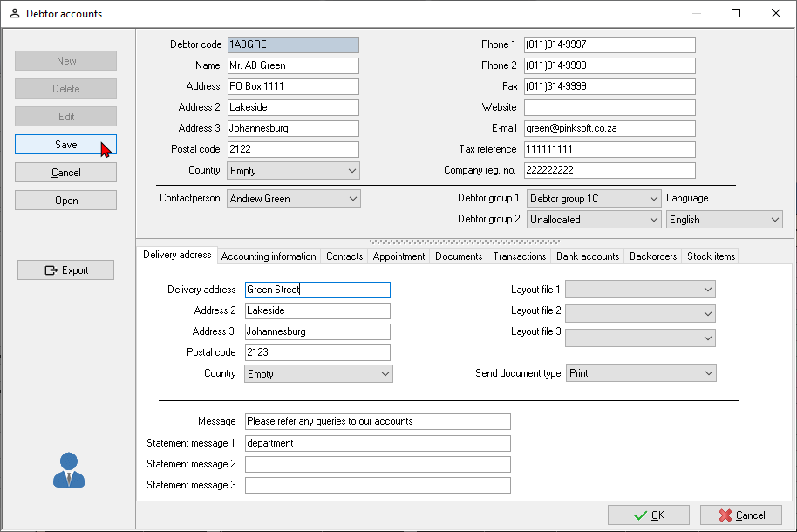797x532 pixels.
Task: Open the Debtor group 2 dropdown
Action: 654,220
